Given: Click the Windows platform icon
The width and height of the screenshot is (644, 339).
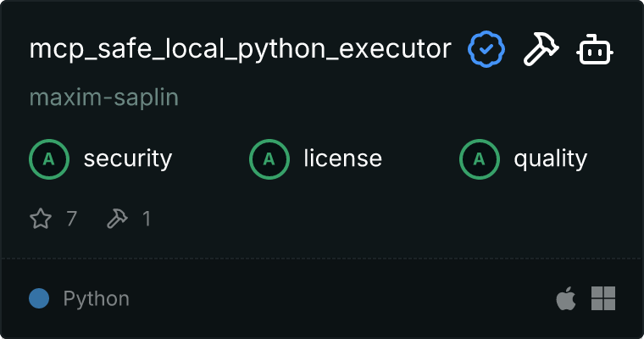Looking at the screenshot, I should (x=603, y=298).
